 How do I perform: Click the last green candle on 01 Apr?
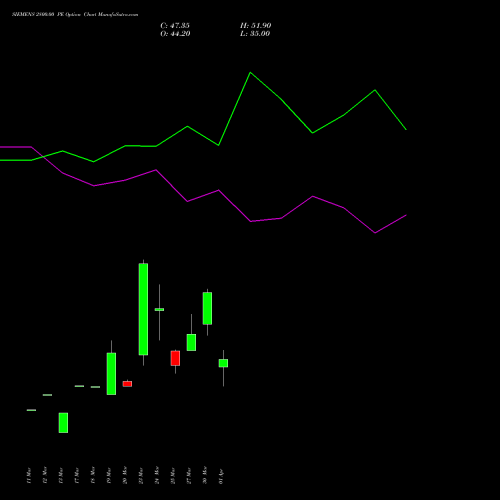coord(223,363)
